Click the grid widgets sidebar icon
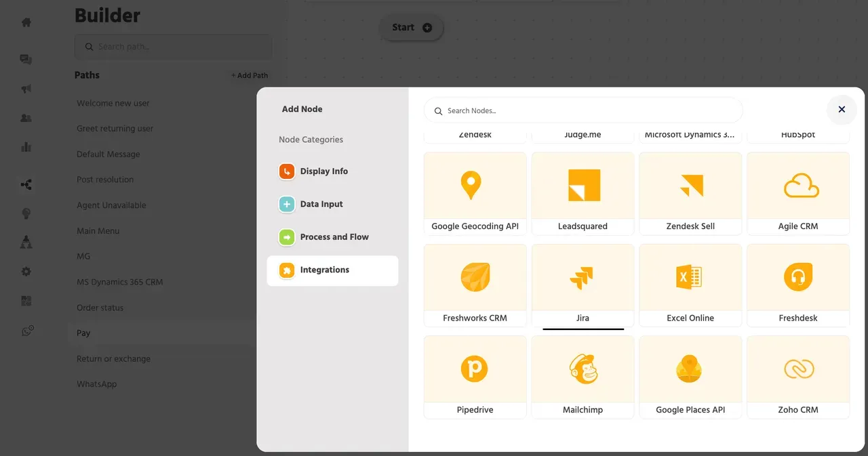This screenshot has height=456, width=868. [26, 301]
